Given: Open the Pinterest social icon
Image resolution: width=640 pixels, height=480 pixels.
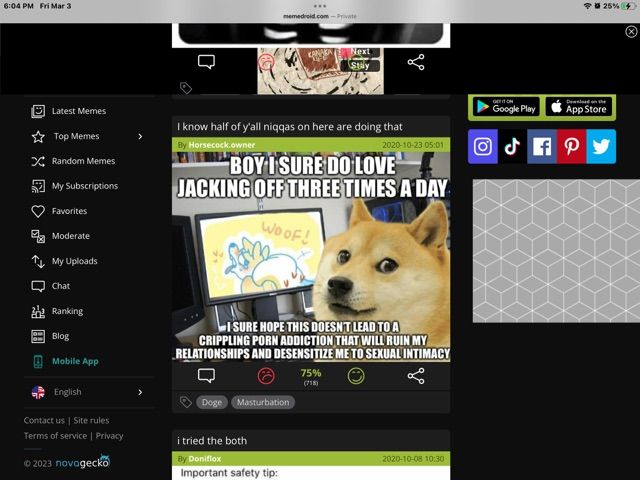Looking at the screenshot, I should pos(571,146).
